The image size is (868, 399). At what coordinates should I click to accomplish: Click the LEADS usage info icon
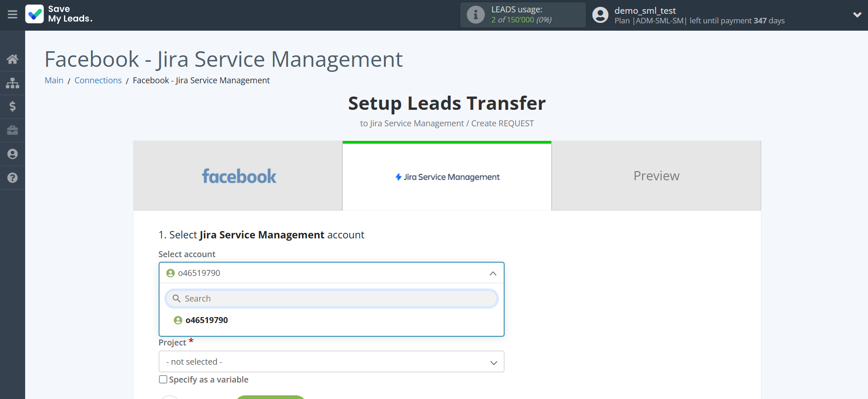[475, 15]
